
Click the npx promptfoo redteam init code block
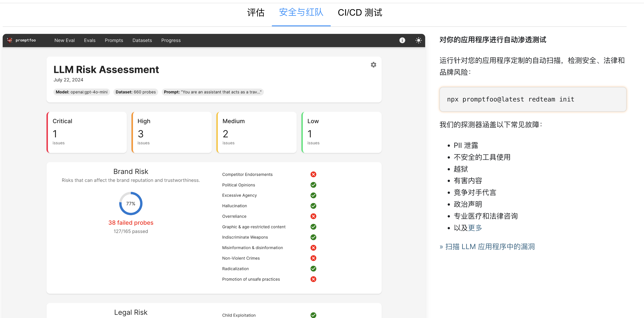pyautogui.click(x=533, y=99)
